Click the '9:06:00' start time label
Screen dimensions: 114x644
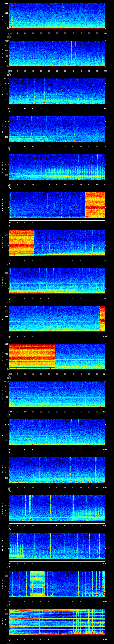point(9,223)
